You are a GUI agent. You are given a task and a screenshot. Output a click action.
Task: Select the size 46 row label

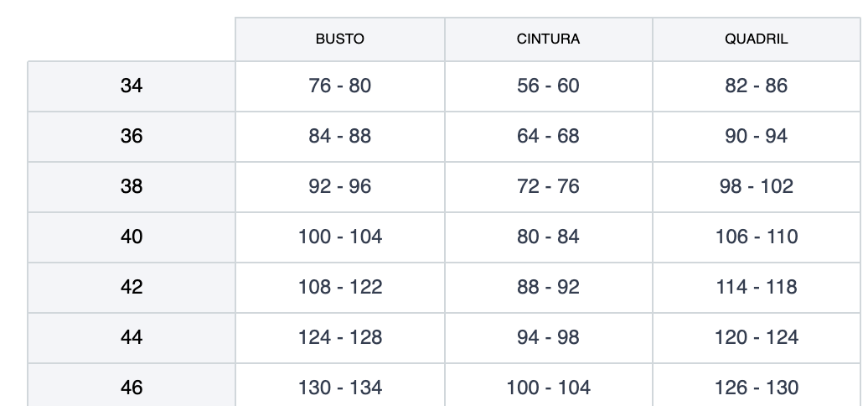132,388
